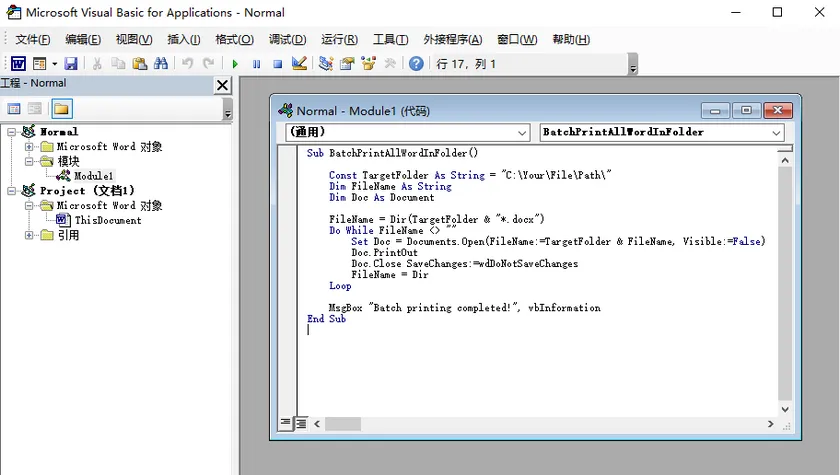This screenshot has width=840, height=475.
Task: Open the 帮助(H) menu
Action: 571,40
